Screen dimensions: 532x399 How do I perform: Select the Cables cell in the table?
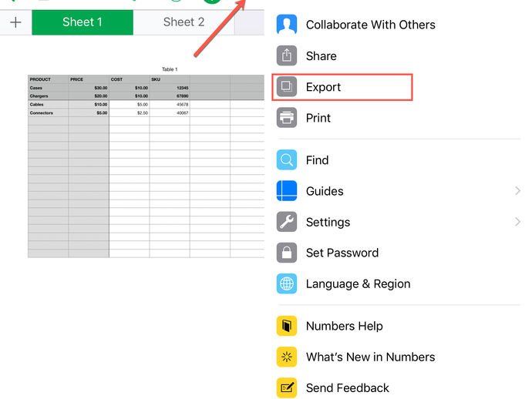pyautogui.click(x=48, y=105)
